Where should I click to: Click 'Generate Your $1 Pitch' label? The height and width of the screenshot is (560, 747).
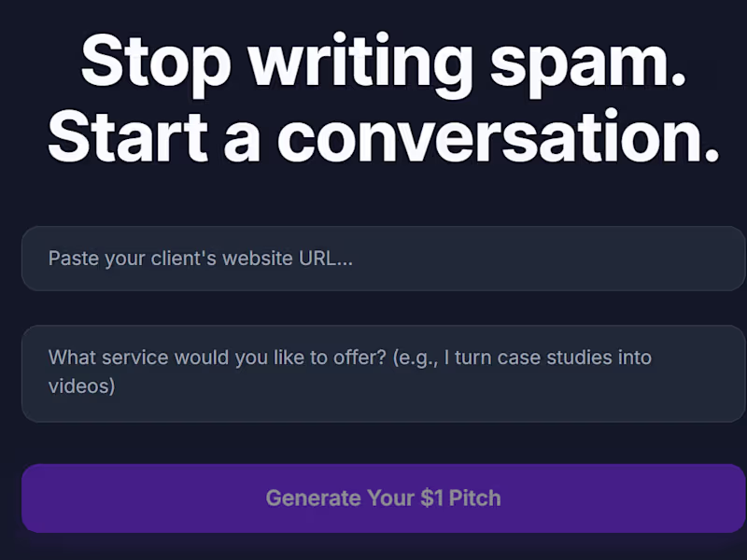(383, 497)
